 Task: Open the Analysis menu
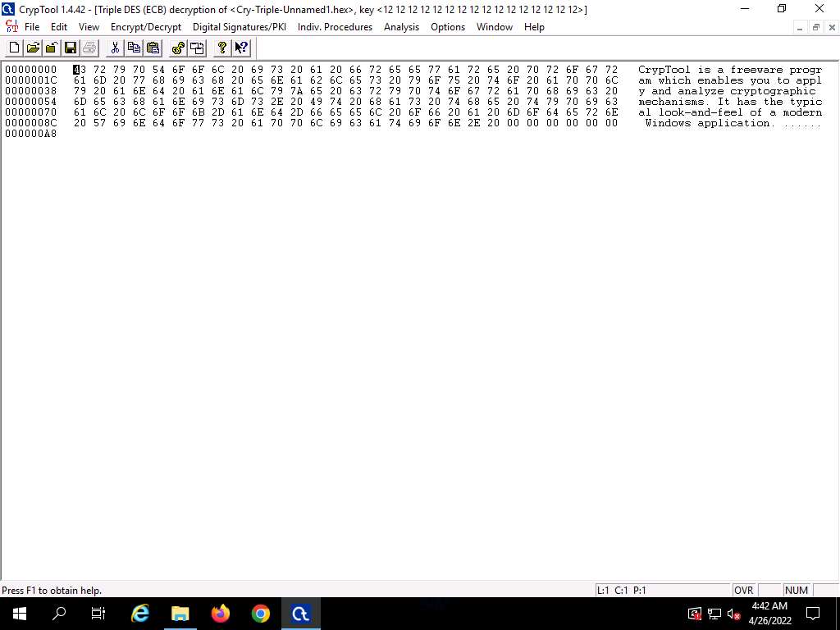401,27
